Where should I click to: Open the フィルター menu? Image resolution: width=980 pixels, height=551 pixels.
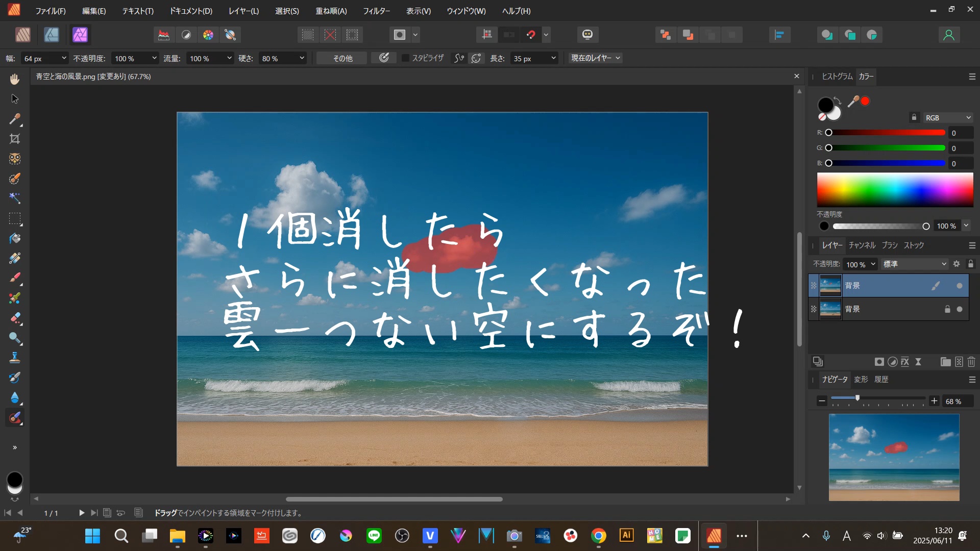click(x=377, y=11)
